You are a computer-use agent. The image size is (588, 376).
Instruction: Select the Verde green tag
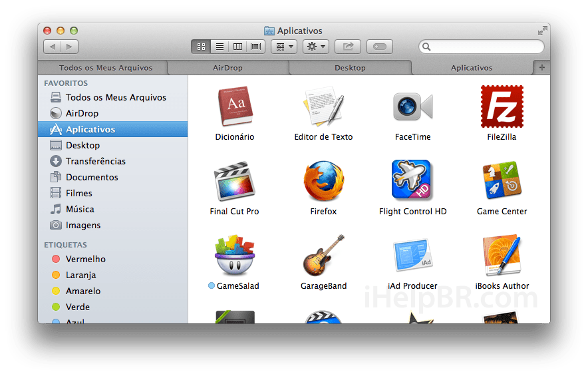(x=113, y=307)
